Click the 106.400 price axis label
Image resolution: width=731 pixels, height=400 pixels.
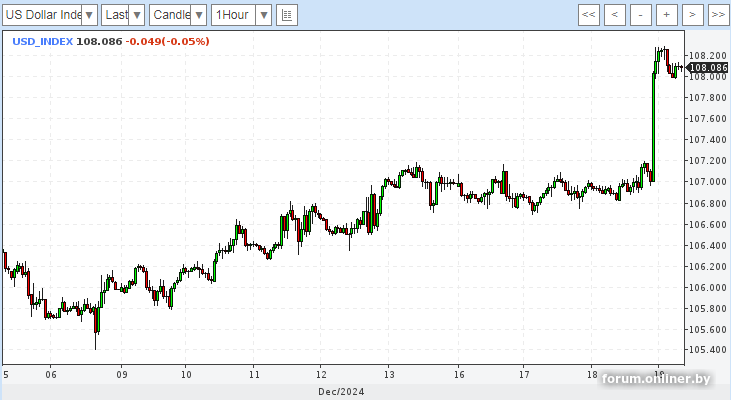[708, 245]
